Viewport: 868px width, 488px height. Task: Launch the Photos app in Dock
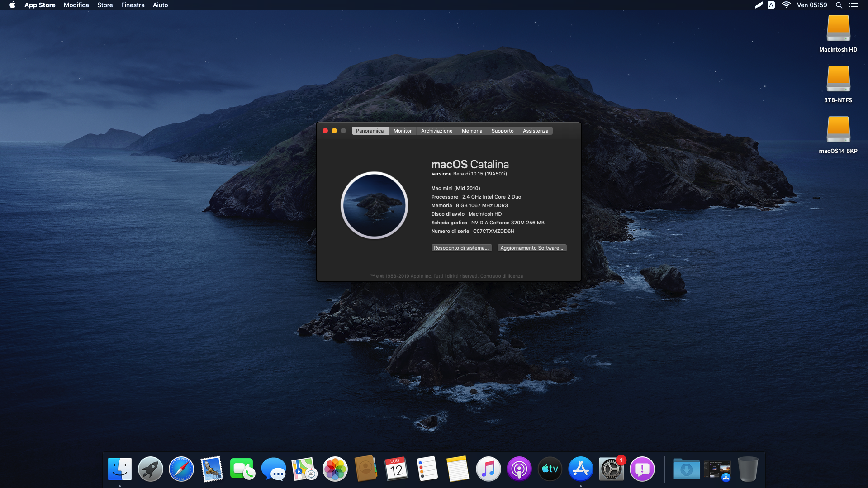tap(335, 469)
